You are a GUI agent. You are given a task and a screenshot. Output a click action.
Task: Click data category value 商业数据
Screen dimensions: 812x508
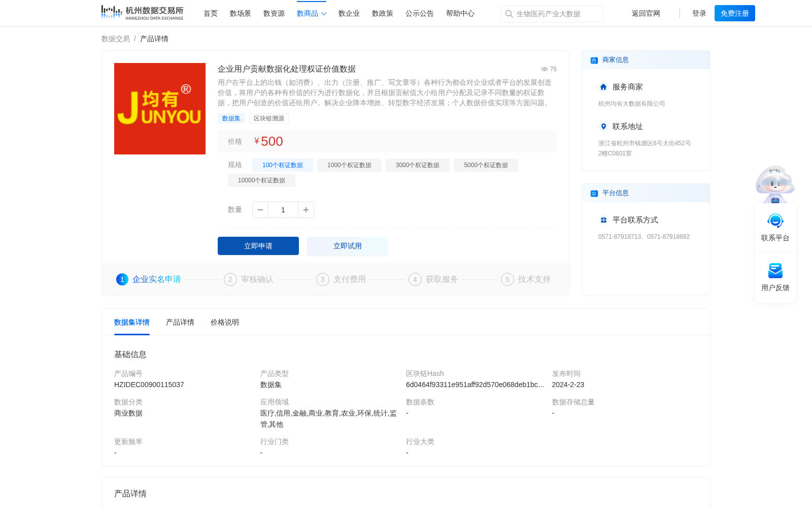(128, 413)
